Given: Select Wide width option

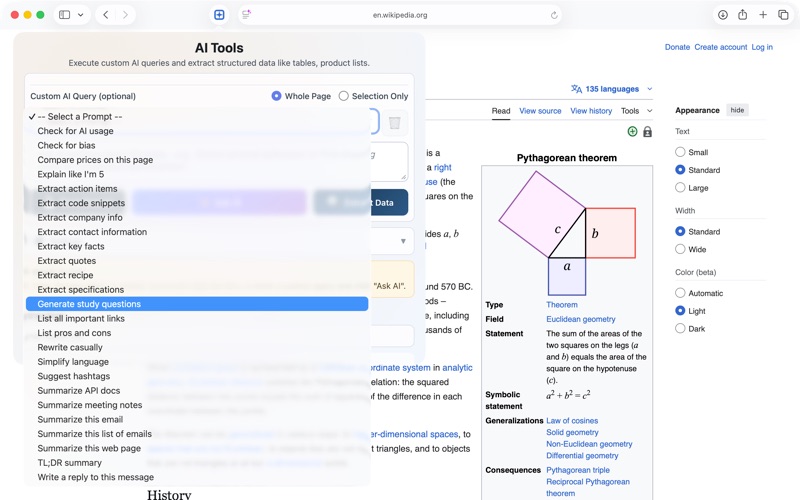Looking at the screenshot, I should click(680, 249).
